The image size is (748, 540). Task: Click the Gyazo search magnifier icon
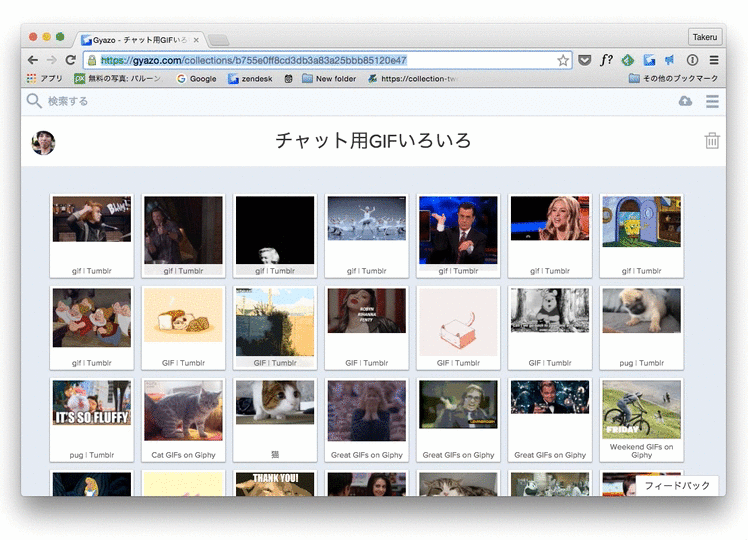[34, 101]
